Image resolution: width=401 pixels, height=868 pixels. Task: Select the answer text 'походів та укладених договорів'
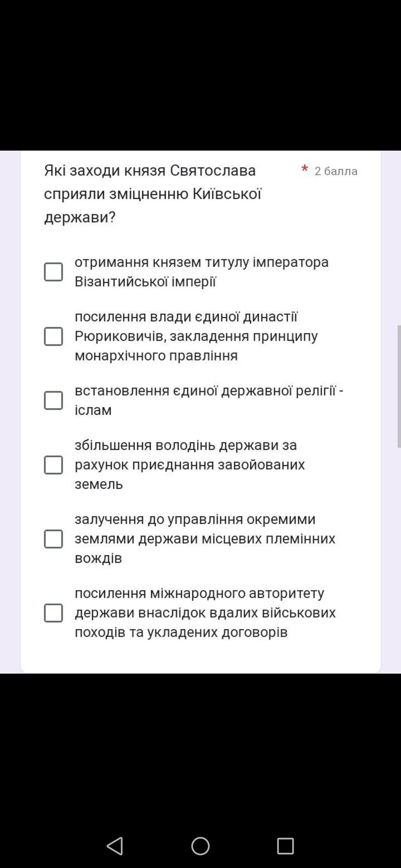pos(181,632)
